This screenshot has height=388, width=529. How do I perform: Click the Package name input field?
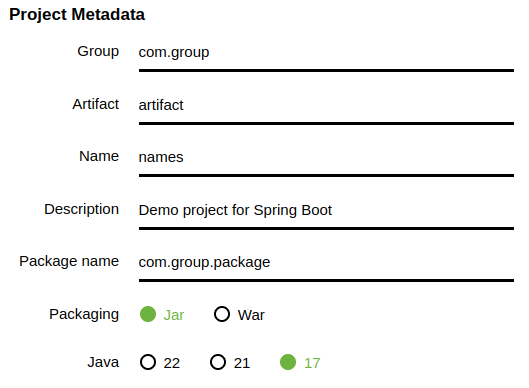(x=326, y=263)
